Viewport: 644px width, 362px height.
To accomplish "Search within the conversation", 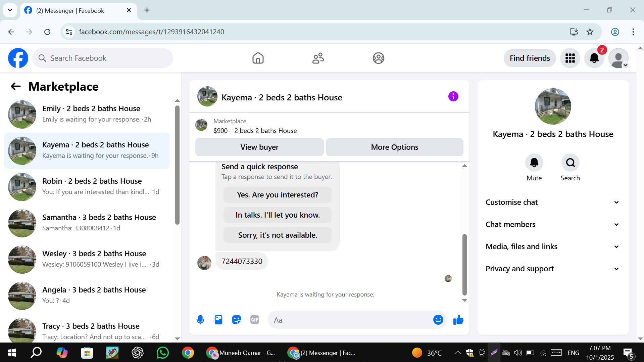I will click(570, 163).
